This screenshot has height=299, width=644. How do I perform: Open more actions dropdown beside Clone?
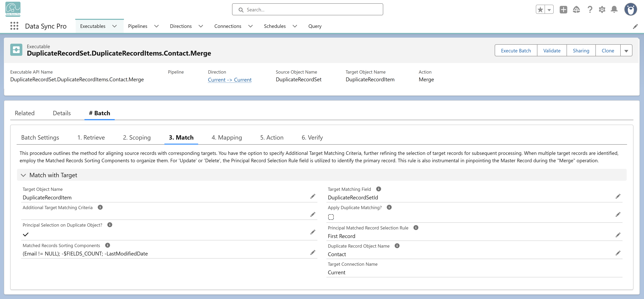[626, 51]
